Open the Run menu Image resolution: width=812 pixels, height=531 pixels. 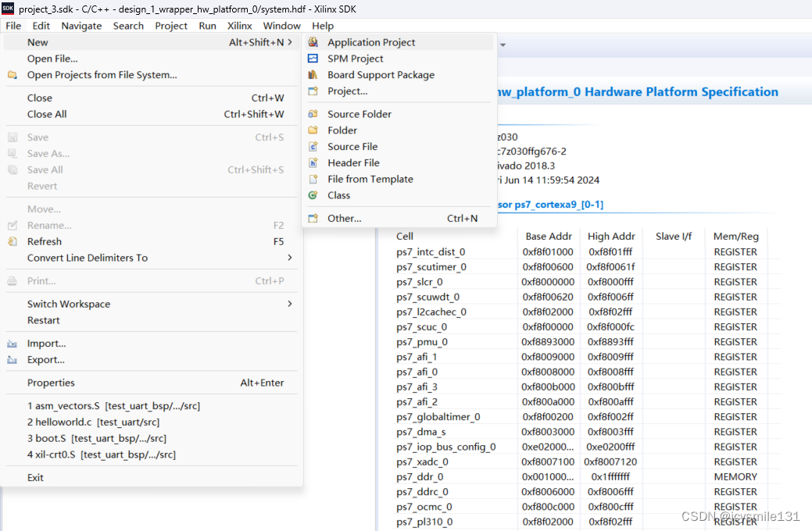click(208, 26)
